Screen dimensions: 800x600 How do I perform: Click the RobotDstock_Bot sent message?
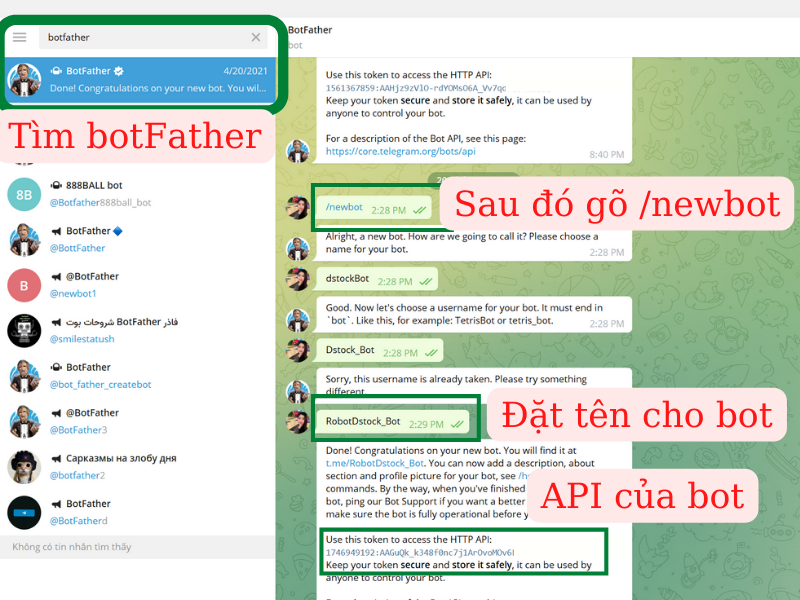pos(393,422)
